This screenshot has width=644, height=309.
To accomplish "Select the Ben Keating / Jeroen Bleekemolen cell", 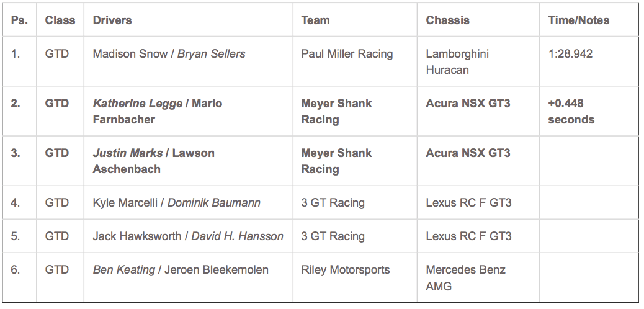I will coord(181,270).
